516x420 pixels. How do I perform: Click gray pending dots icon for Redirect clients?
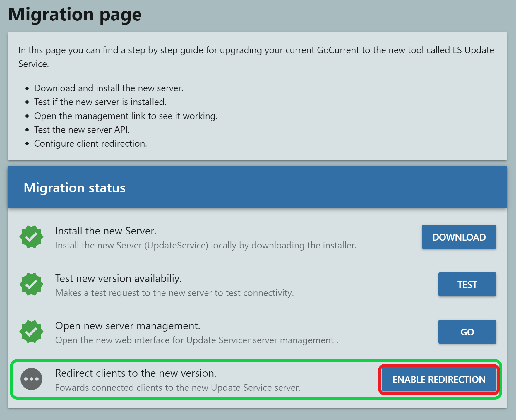point(31,379)
